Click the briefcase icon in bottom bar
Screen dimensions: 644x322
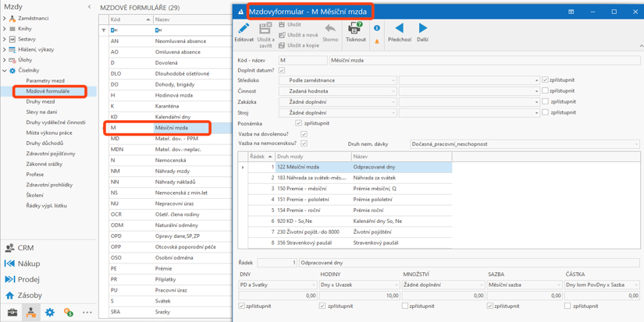point(12,312)
